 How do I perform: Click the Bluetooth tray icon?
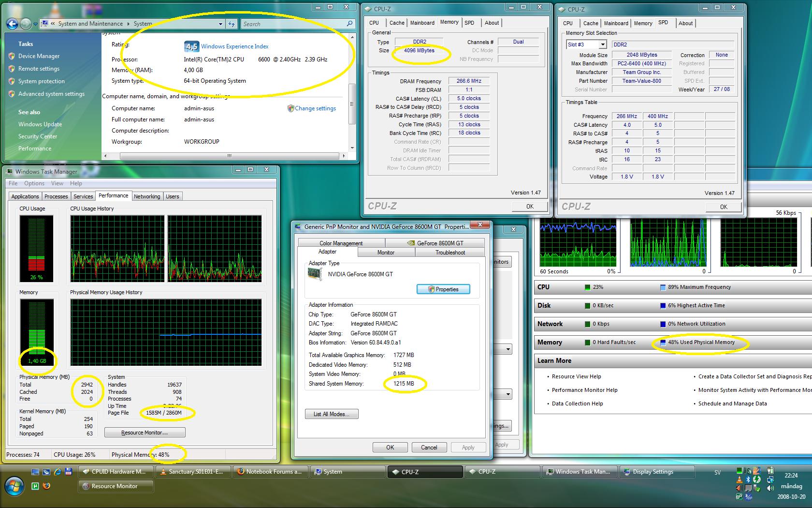pyautogui.click(x=748, y=479)
